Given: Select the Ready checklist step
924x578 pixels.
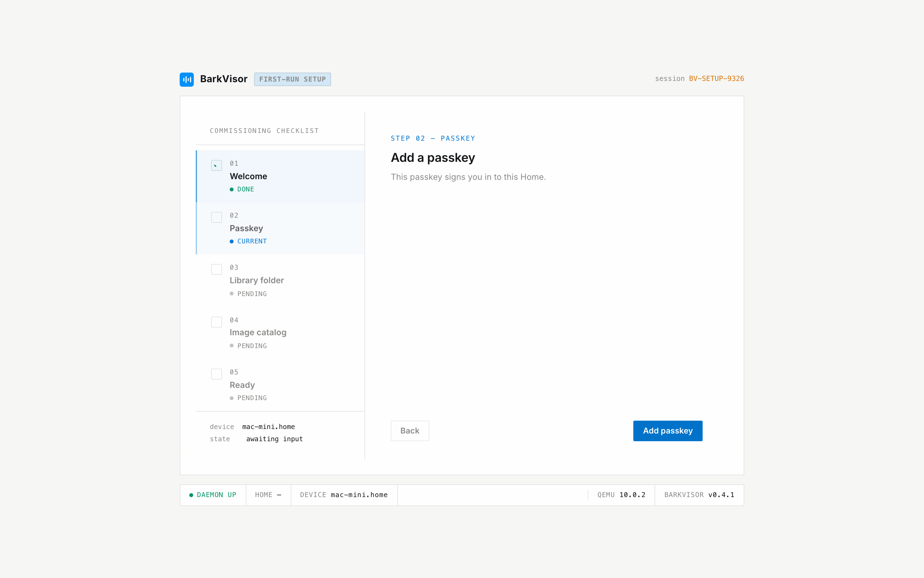Looking at the screenshot, I should click(x=280, y=385).
